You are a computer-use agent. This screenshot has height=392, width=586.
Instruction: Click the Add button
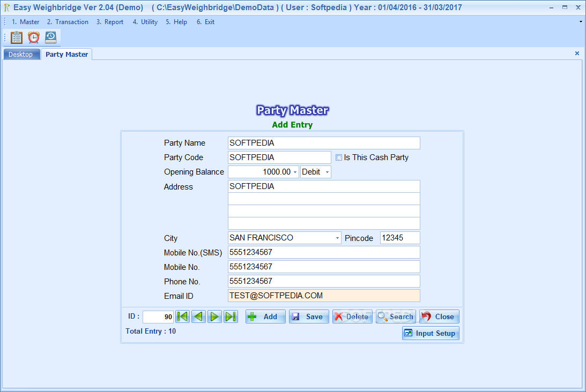pos(265,316)
